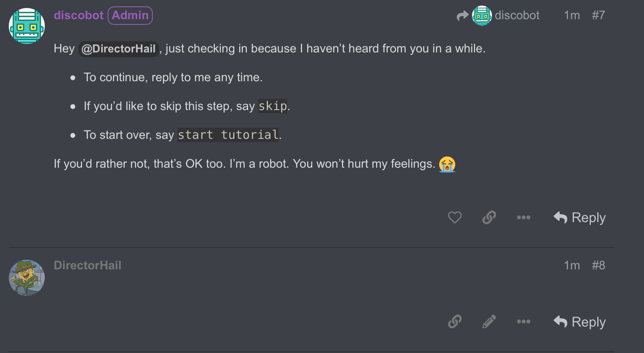Open the small discobot avatar in reply header
Image resolution: width=644 pixels, height=353 pixels.
coord(482,16)
